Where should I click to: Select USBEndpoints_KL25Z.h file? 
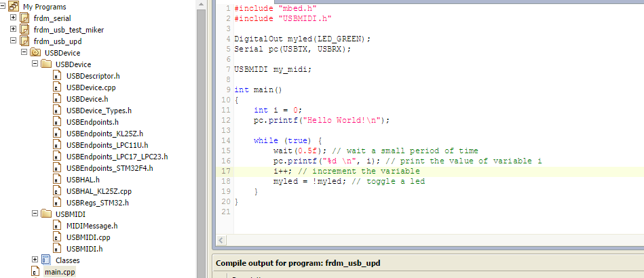pos(105,134)
